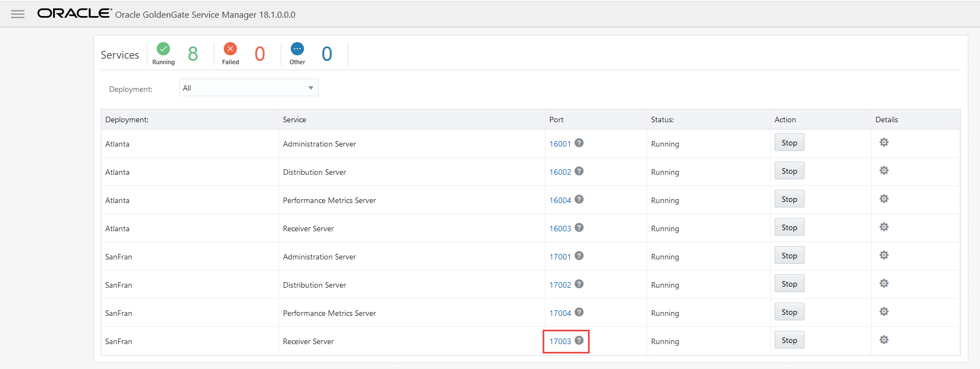Click help icon next to port 17001

coord(579,256)
